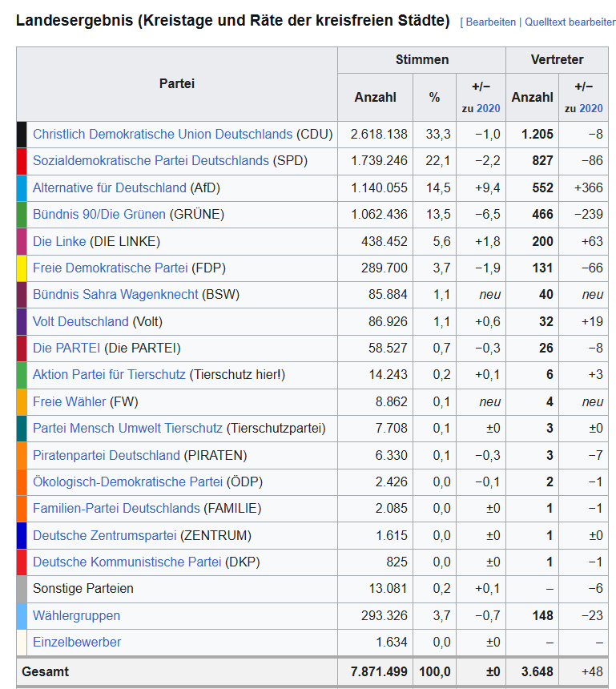Click the Bearbeiten section edit link
This screenshot has width=616, height=689.
tap(491, 22)
